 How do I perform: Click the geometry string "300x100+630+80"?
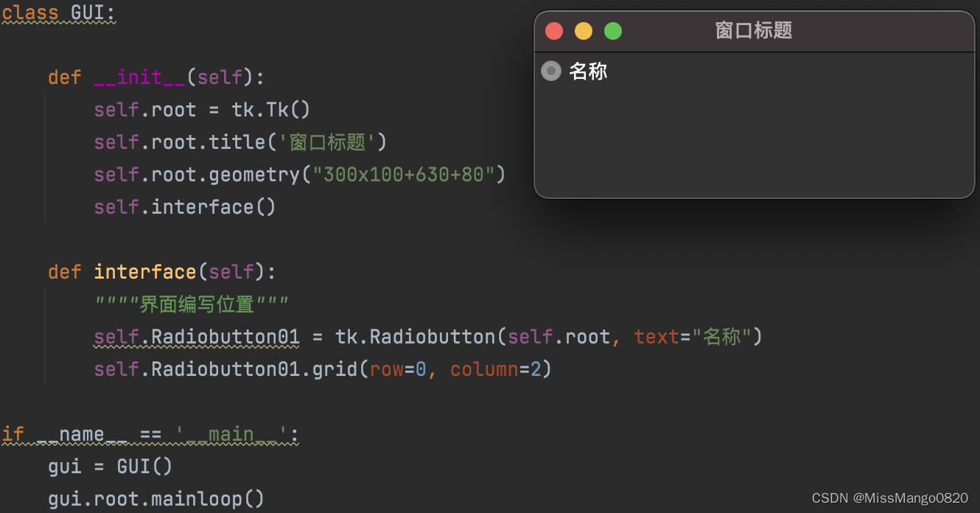point(403,175)
